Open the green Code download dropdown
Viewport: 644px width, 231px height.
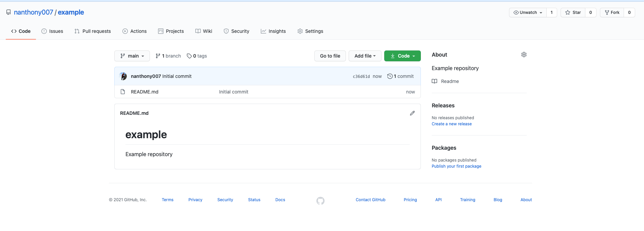[403, 56]
